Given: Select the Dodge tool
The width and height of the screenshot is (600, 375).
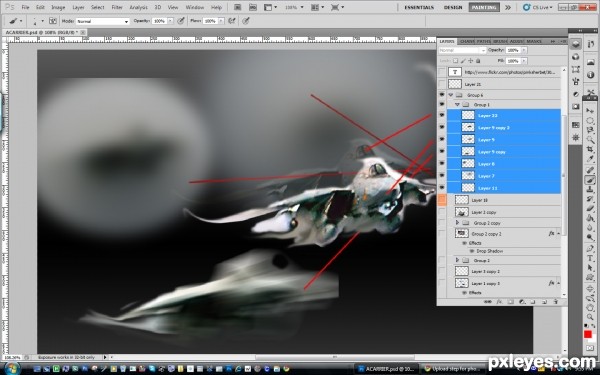Looking at the screenshot, I should click(x=590, y=237).
